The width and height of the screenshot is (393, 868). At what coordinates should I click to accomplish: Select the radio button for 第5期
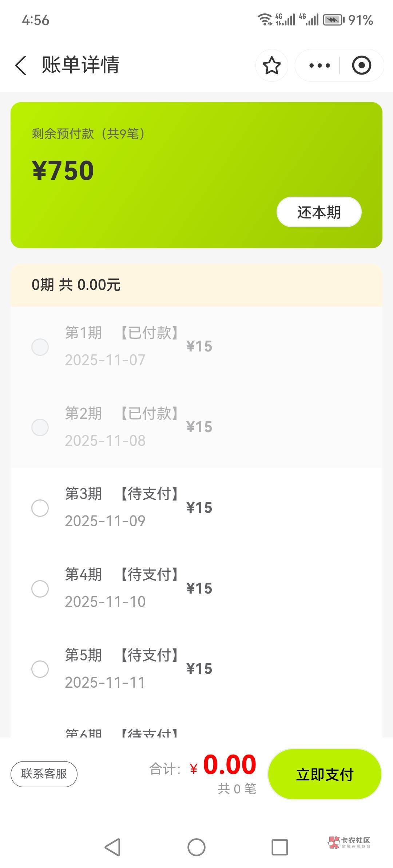click(x=40, y=669)
